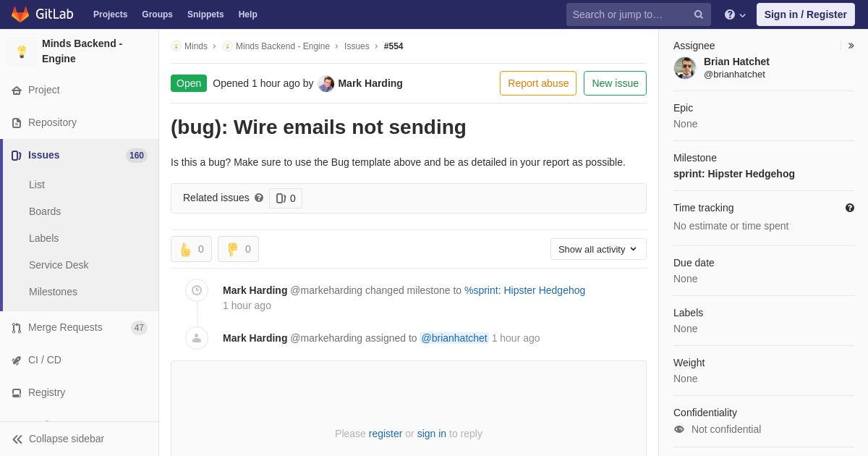Open the Groups menu in navbar
Image resolution: width=868 pixels, height=456 pixels.
click(157, 14)
